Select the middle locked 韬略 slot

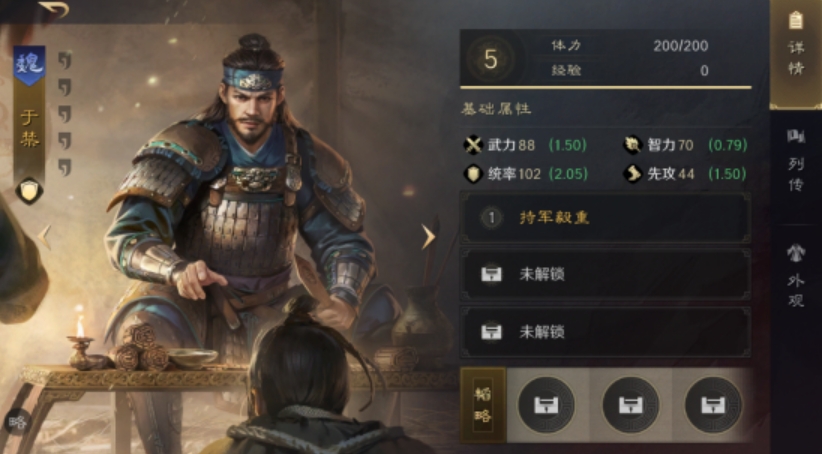click(631, 405)
